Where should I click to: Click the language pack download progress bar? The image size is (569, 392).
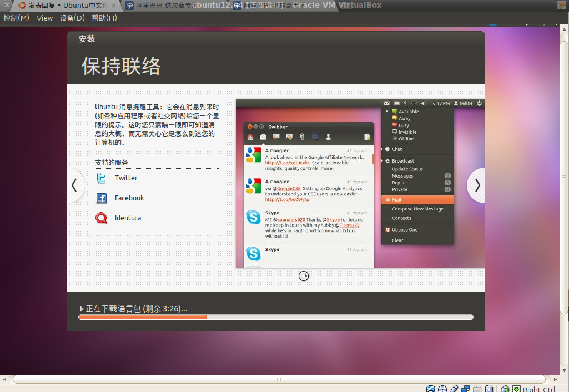point(276,317)
